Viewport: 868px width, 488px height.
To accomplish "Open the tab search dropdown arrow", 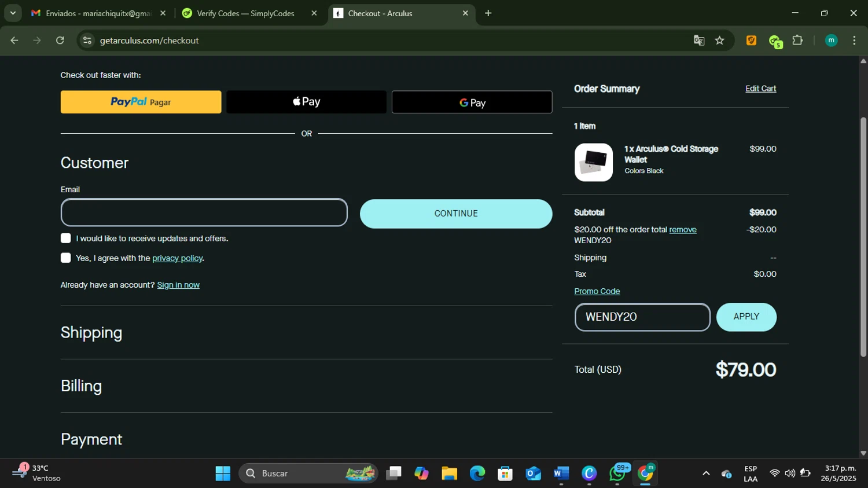I will 13,13.
